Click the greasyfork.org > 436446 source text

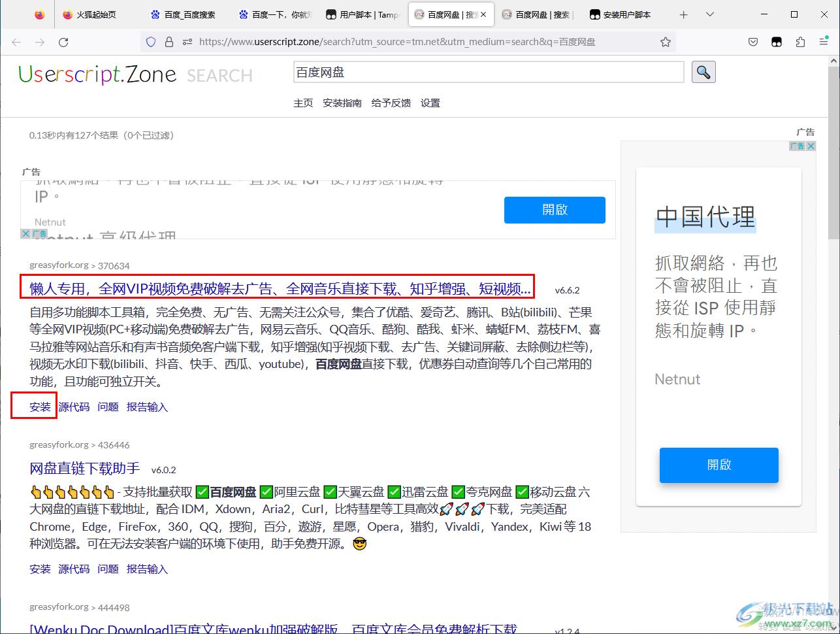tap(80, 444)
